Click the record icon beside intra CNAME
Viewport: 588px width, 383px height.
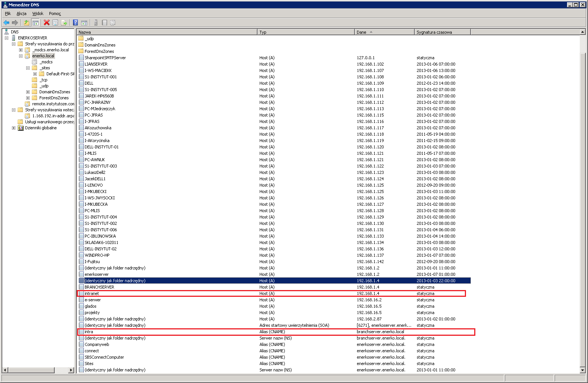[81, 332]
